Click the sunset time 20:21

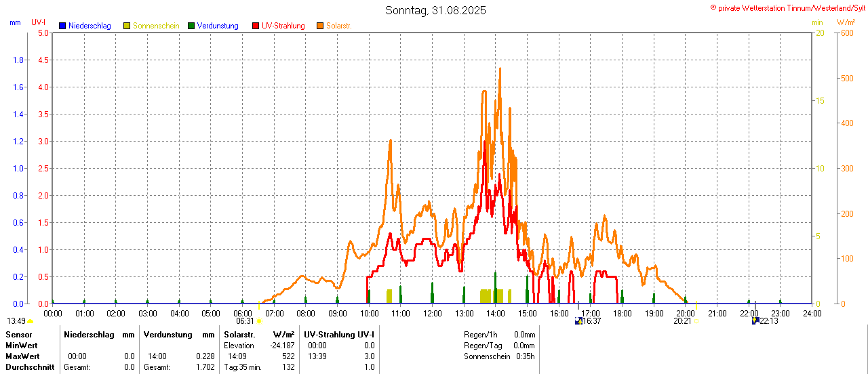(x=682, y=321)
